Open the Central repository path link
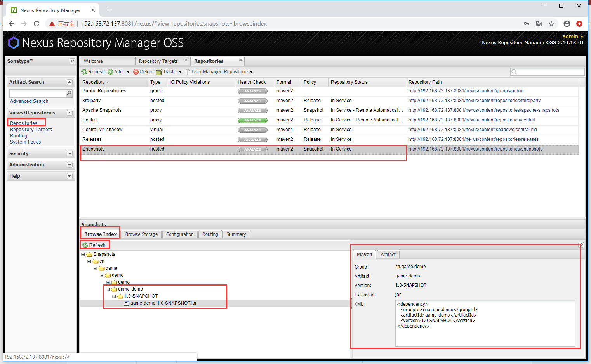 coord(472,120)
